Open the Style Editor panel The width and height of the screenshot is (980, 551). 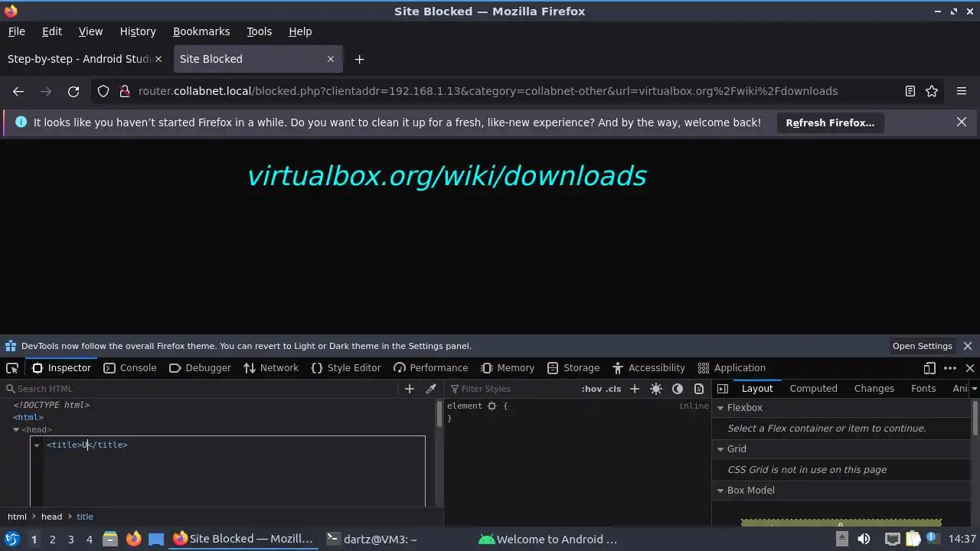tap(346, 368)
